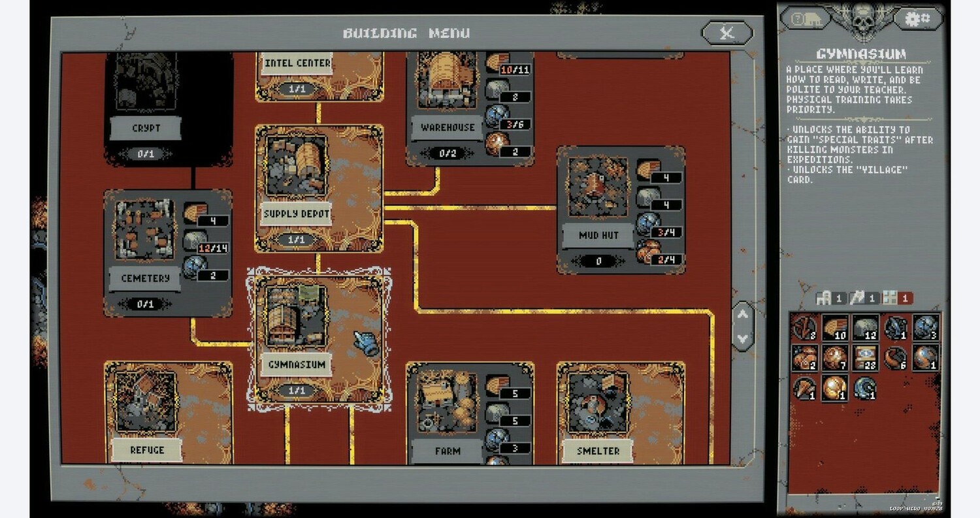Click the Refuge label button

click(x=147, y=449)
